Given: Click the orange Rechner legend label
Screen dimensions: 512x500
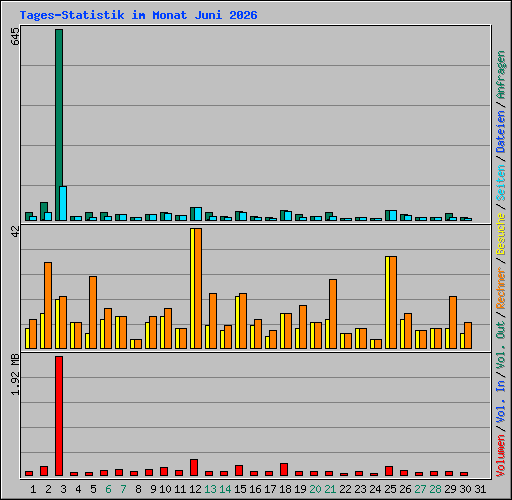Looking at the screenshot, I should coord(501,288).
